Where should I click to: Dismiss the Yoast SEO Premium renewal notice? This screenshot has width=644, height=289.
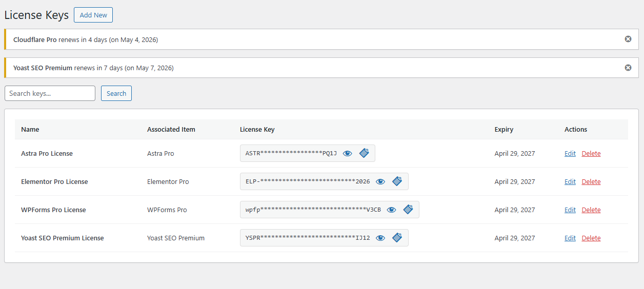click(x=628, y=68)
